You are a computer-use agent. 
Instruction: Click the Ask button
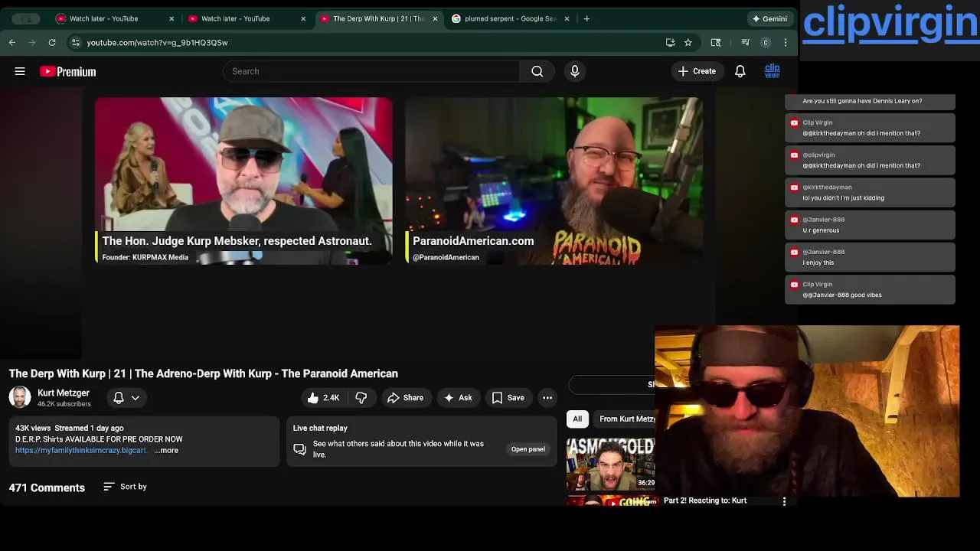458,398
